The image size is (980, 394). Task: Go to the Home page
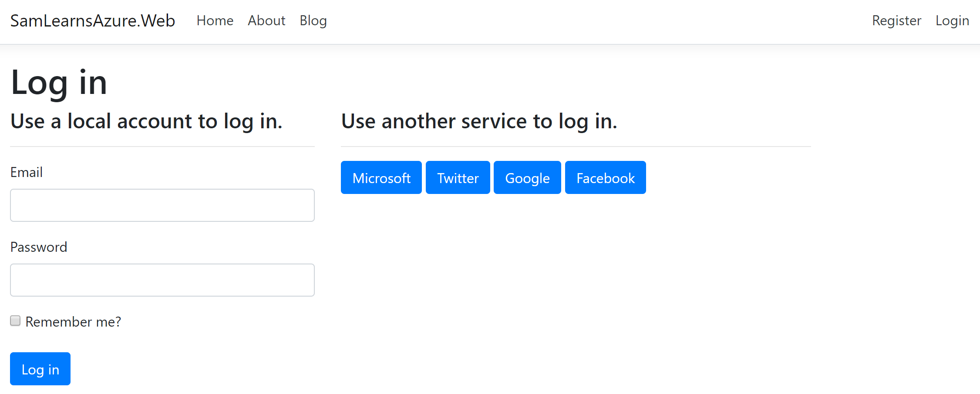point(215,21)
